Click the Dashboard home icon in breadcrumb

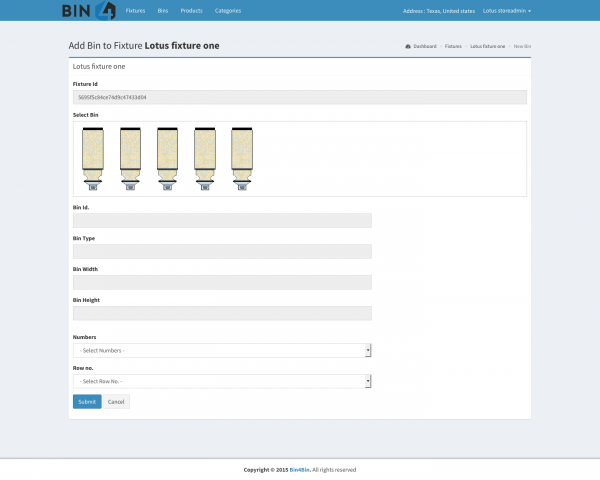coord(408,46)
